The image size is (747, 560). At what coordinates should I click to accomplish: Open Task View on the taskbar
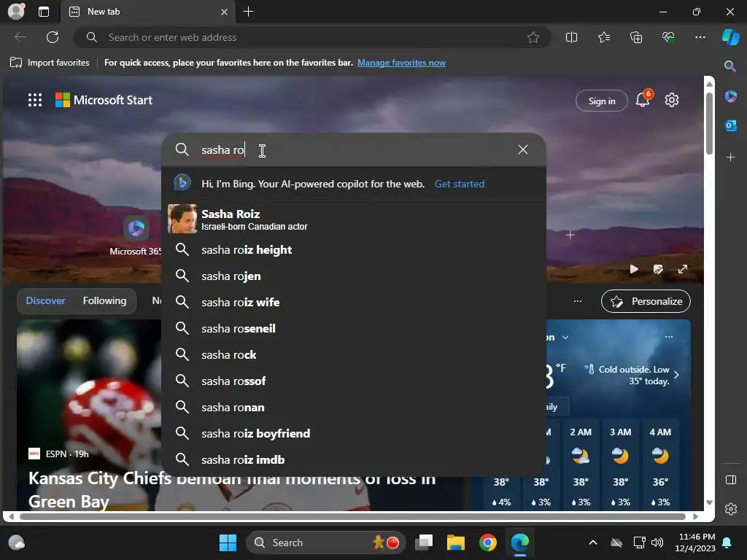pyautogui.click(x=424, y=542)
